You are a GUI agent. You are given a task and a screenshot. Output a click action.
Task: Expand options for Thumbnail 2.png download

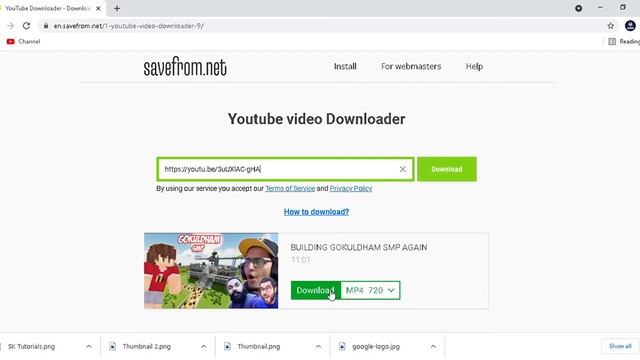203,347
